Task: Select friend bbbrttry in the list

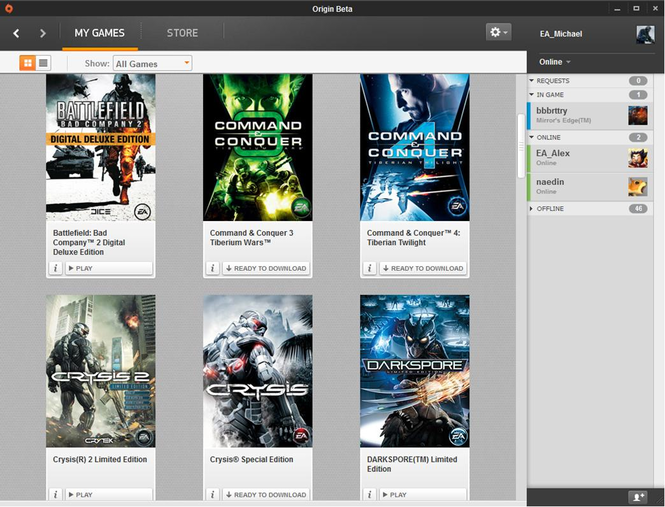Action: click(x=590, y=115)
